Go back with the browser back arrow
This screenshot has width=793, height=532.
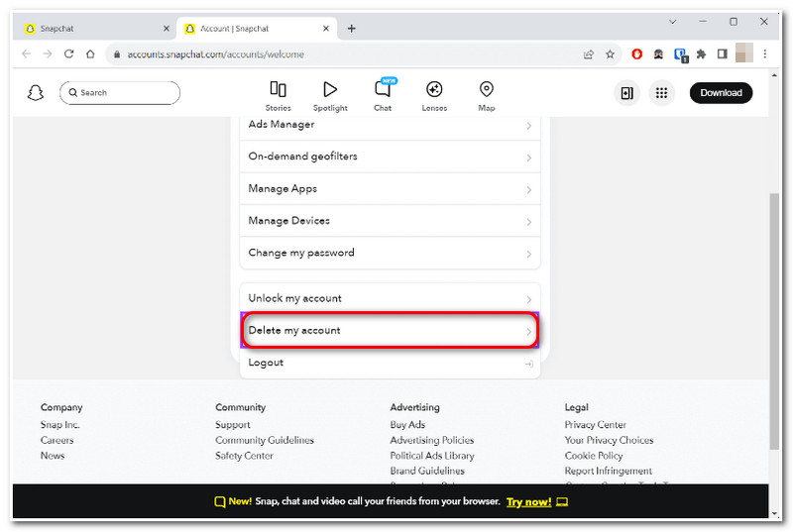pos(27,54)
